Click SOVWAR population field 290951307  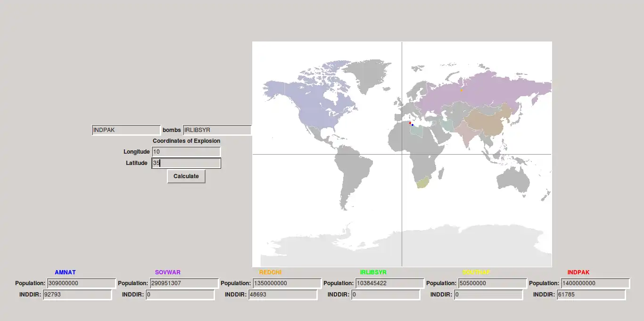[x=184, y=283]
